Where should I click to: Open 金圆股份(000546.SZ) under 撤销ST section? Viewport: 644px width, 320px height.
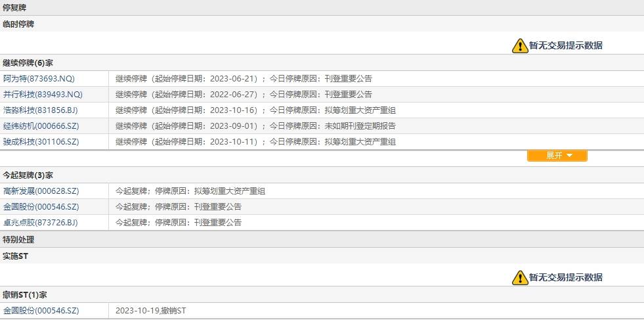click(41, 311)
